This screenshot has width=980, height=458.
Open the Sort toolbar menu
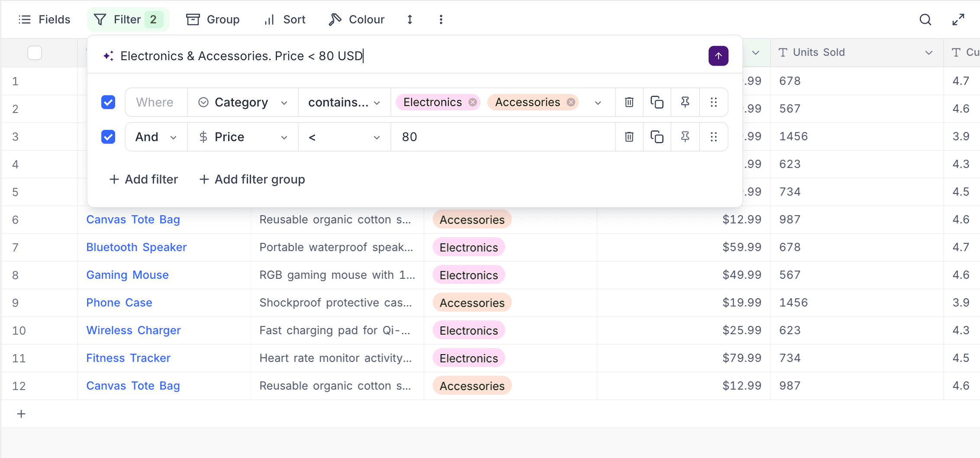tap(285, 19)
